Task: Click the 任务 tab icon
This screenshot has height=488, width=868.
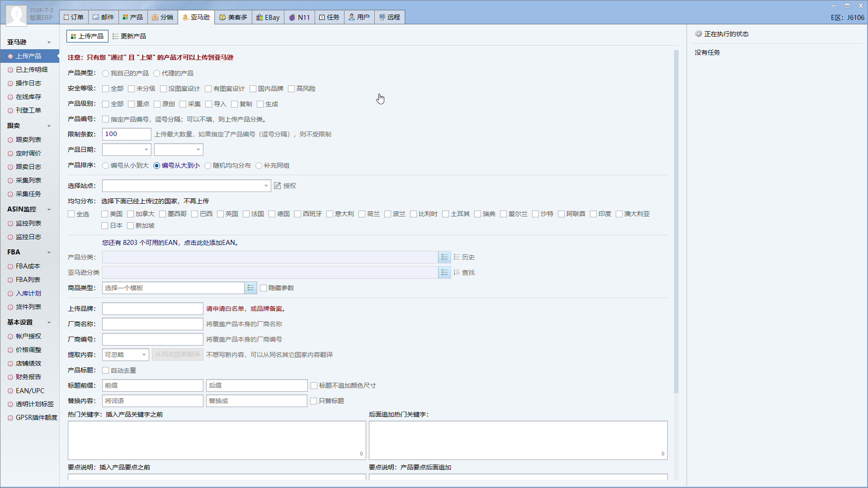Action: 322,17
